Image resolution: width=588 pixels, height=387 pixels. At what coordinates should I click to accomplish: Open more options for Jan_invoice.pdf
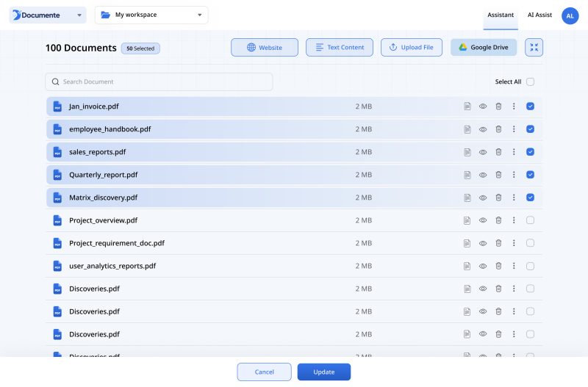(x=514, y=106)
